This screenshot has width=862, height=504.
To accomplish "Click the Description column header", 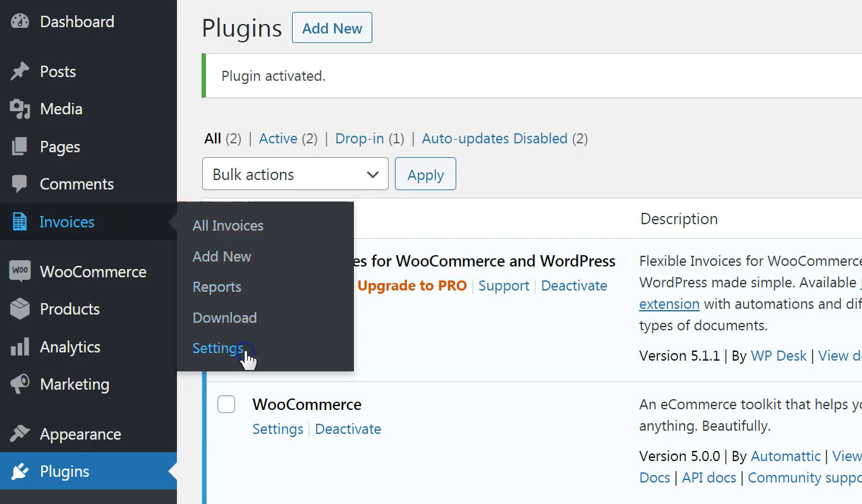I will click(x=679, y=219).
